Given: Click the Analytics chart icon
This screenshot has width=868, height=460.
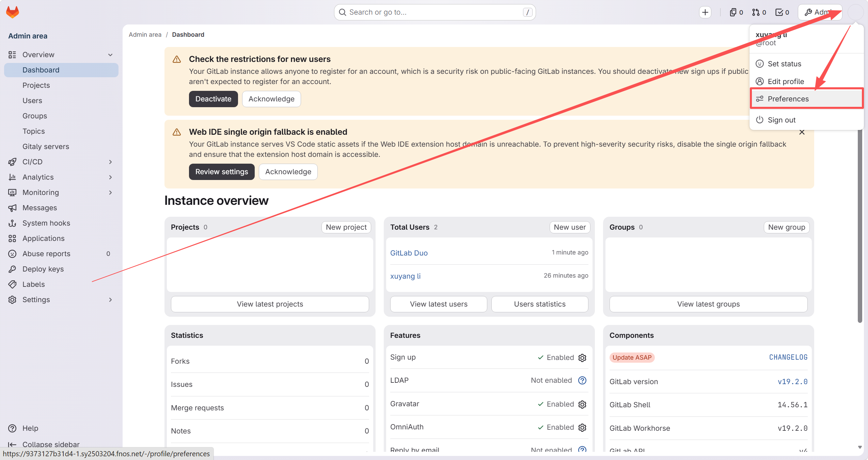Looking at the screenshot, I should point(12,177).
